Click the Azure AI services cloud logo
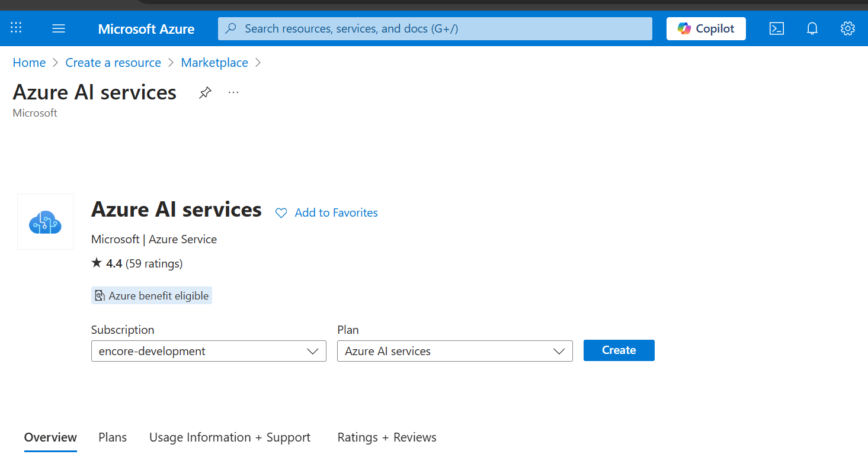 46,221
